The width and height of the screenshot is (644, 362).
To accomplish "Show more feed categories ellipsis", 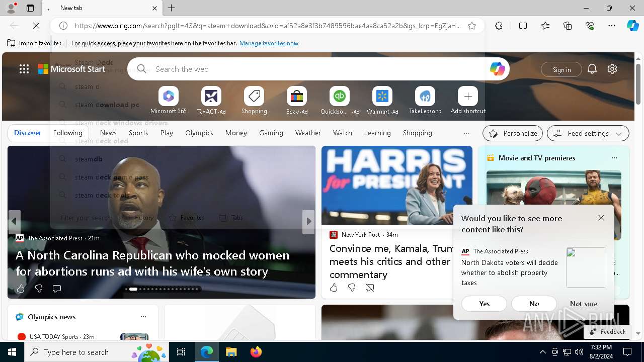I will (x=466, y=133).
